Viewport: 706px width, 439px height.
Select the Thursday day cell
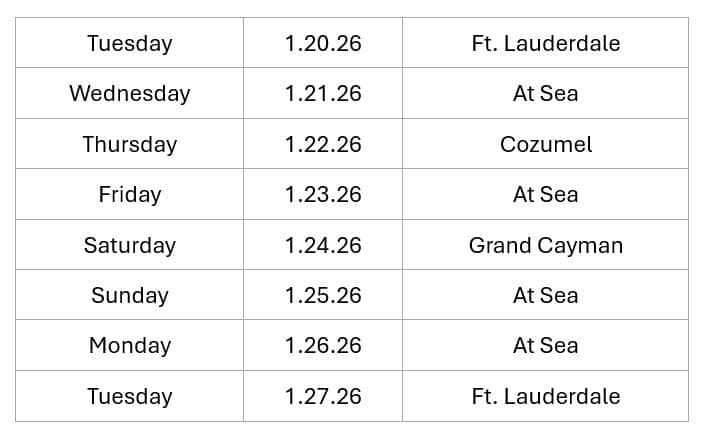[129, 144]
